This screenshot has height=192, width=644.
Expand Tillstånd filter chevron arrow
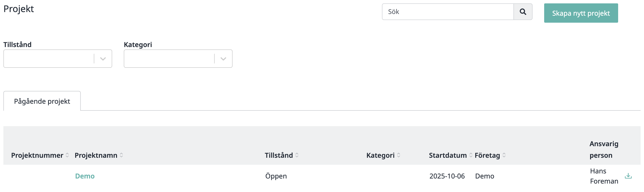[x=103, y=59]
